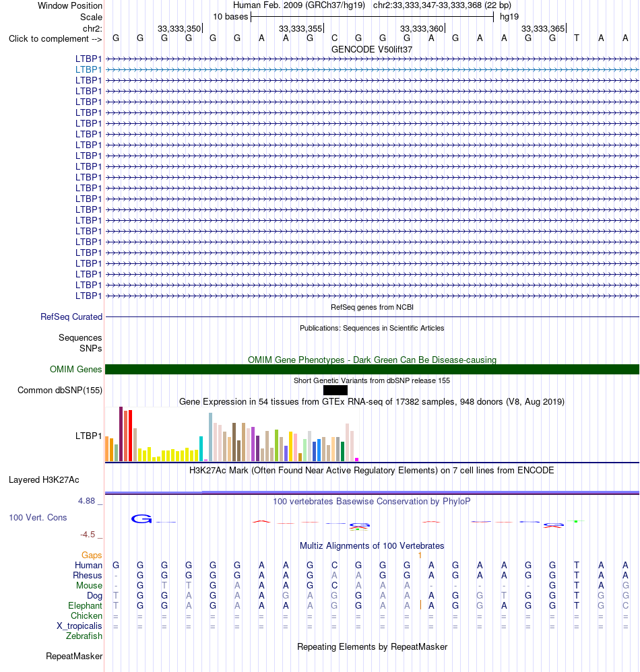Open the GENCODE V50lift37 track title
The image size is (640, 672).
pyautogui.click(x=372, y=49)
